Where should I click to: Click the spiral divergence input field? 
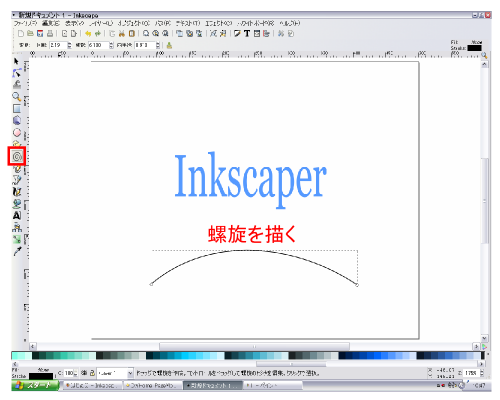(99, 45)
